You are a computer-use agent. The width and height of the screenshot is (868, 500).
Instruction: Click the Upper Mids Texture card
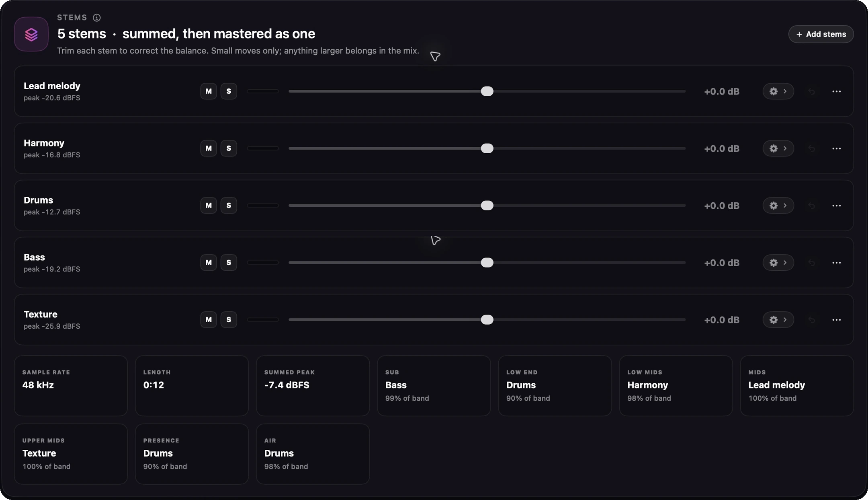coord(71,454)
